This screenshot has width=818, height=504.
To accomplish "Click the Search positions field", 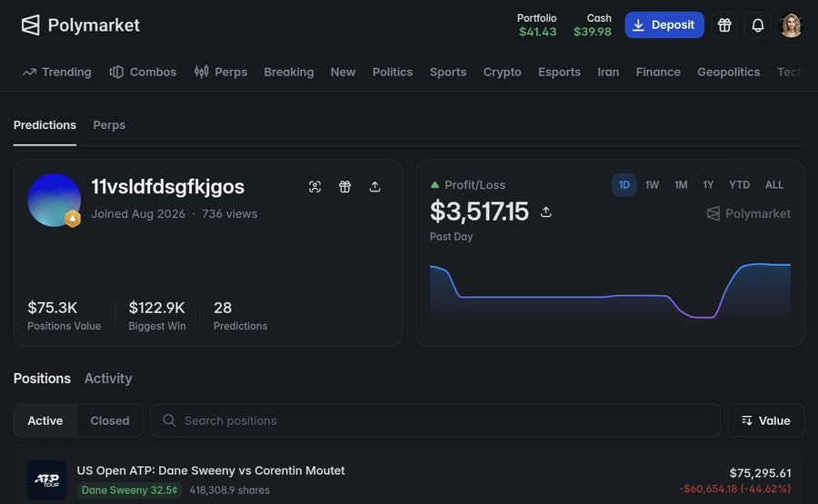I will tap(435, 420).
